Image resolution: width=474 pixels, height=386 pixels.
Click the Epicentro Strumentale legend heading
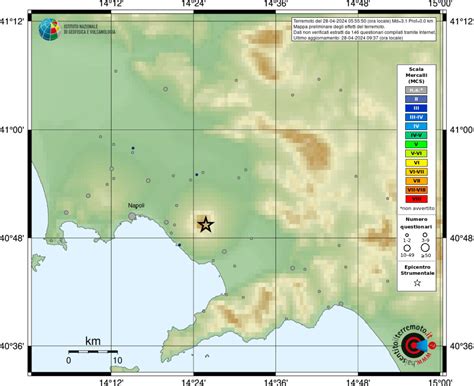[x=417, y=270]
